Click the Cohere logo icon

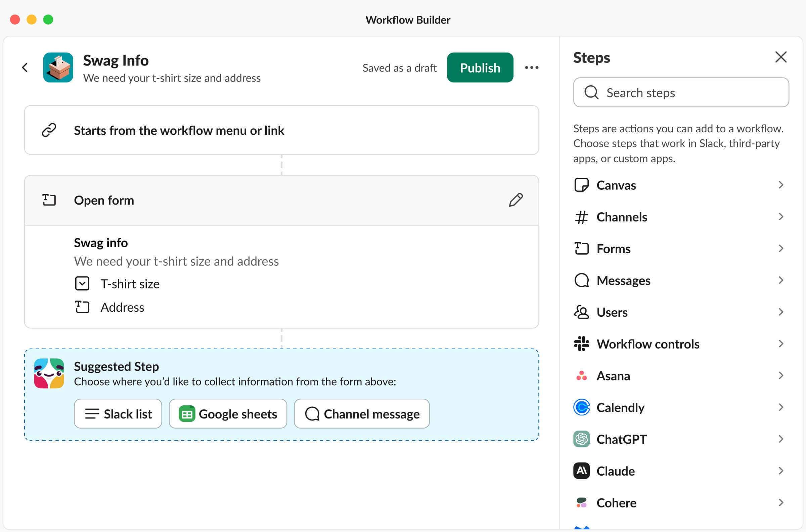click(581, 502)
